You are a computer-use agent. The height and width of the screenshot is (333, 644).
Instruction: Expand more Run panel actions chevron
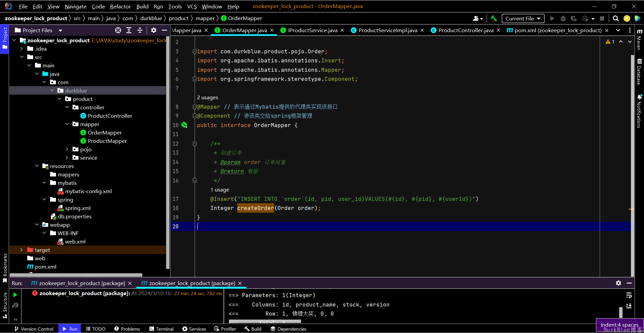[15, 319]
